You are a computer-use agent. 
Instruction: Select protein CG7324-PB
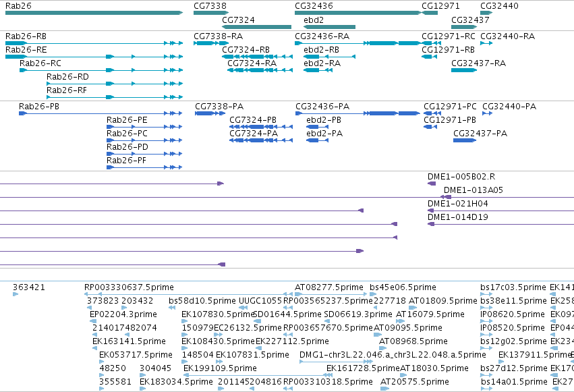tap(261, 127)
